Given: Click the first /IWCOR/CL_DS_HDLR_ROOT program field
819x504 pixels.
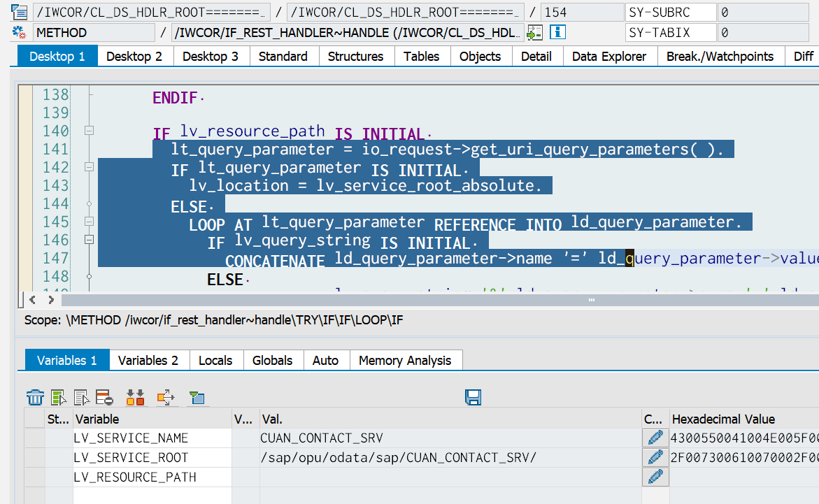Looking at the screenshot, I should pyautogui.click(x=152, y=12).
